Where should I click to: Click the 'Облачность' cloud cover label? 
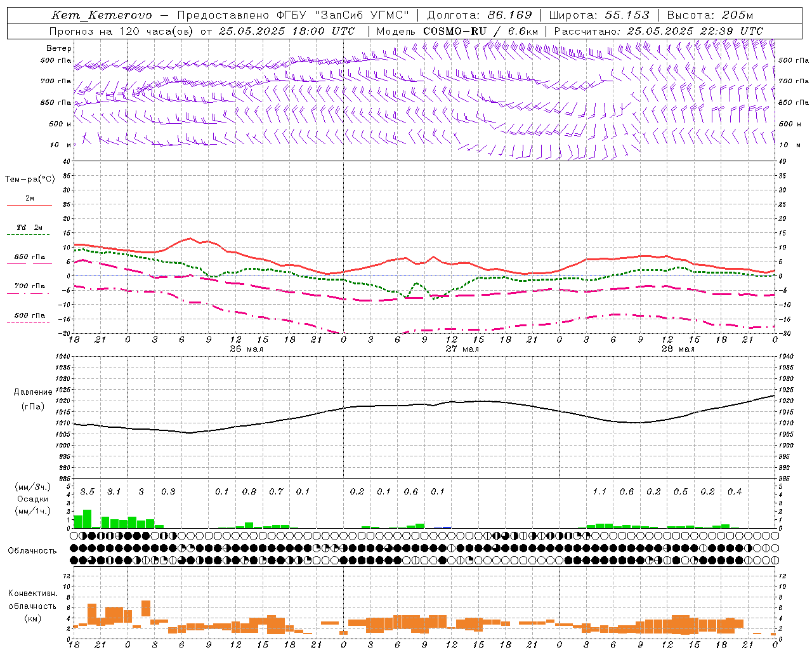(32, 551)
